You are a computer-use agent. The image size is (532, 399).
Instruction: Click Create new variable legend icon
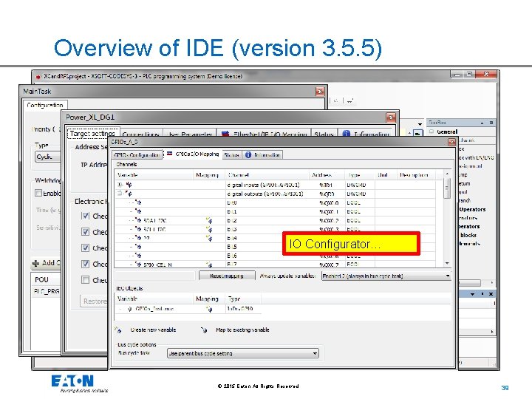tap(118, 330)
